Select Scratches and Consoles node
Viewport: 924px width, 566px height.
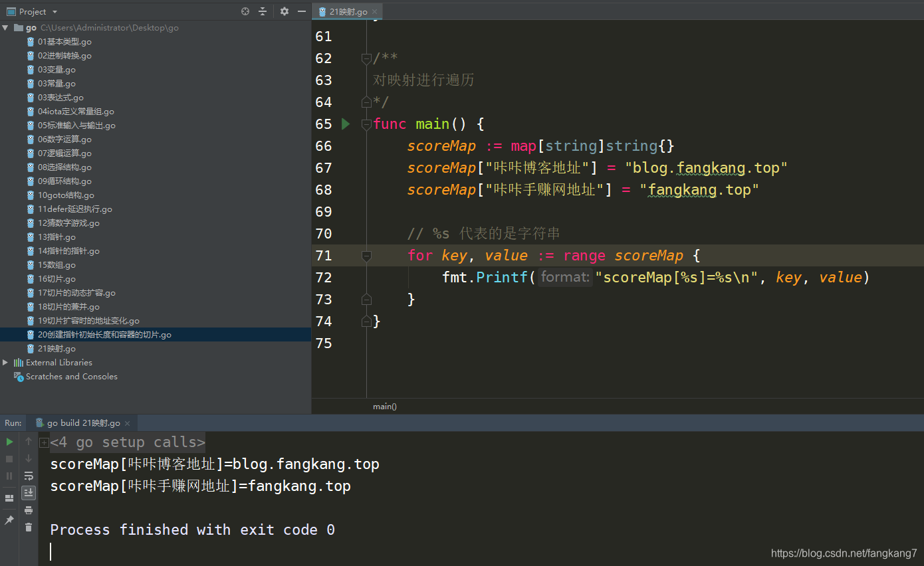71,377
